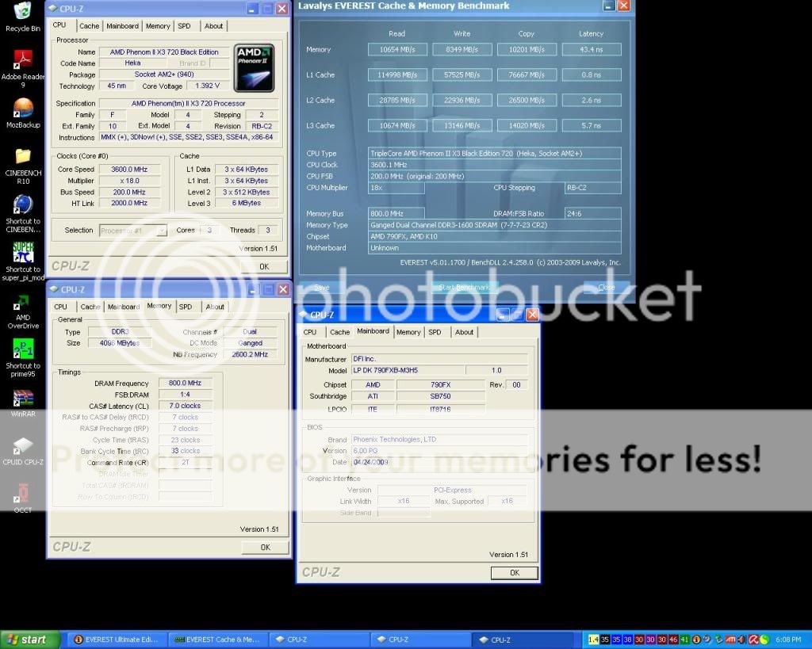The height and width of the screenshot is (649, 812).
Task: Expand the processor Selection dropdown
Action: click(133, 231)
